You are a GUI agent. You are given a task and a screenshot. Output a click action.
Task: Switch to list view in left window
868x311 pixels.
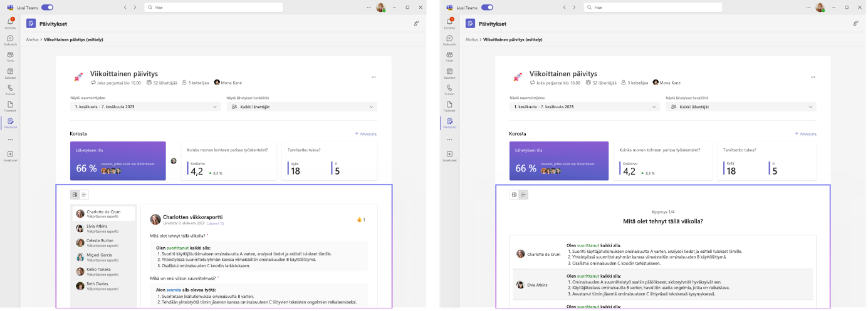point(84,195)
